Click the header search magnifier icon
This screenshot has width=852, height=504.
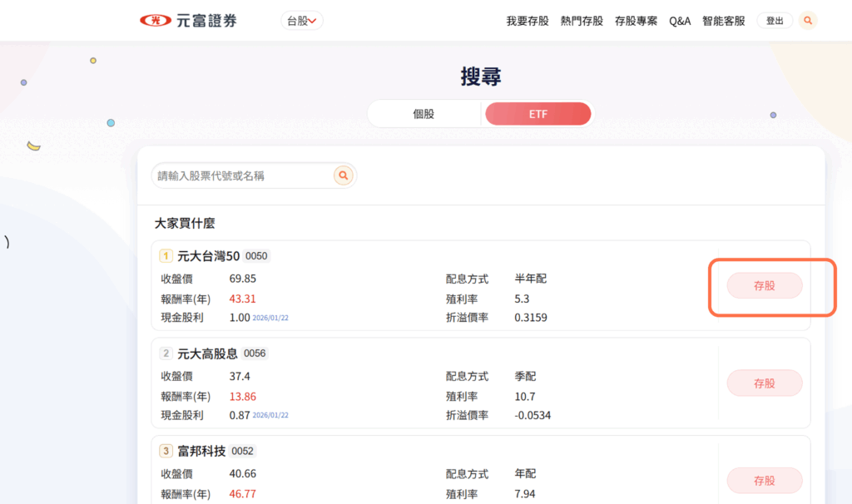point(808,21)
